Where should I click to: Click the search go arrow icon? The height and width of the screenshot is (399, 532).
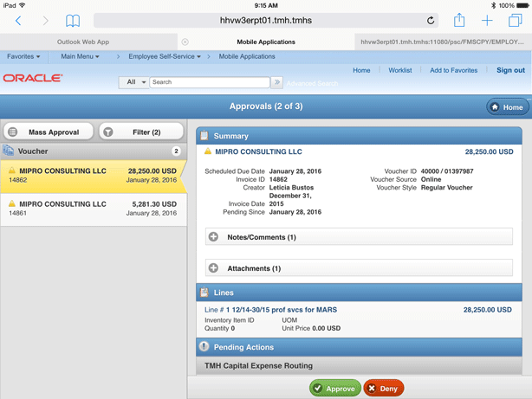tap(276, 82)
